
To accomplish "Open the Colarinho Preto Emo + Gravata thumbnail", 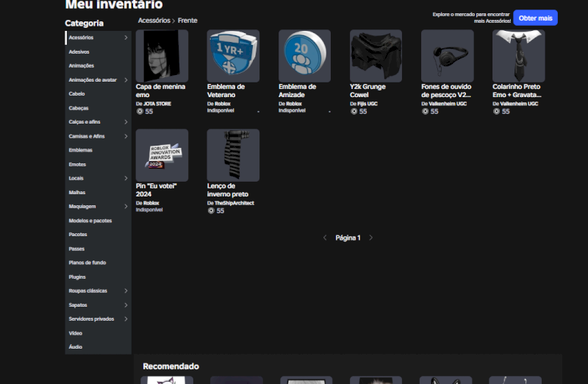I will pyautogui.click(x=519, y=56).
